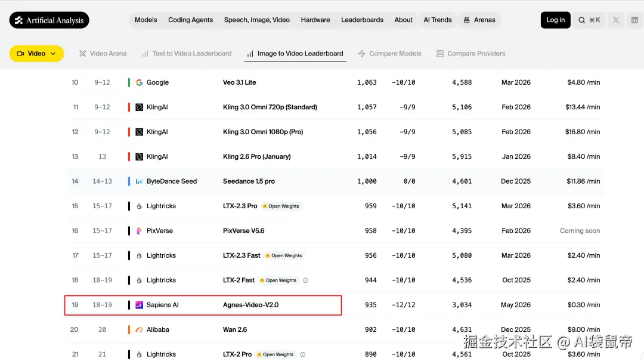Screen dimensions: 644x361
Task: Click info icon next to LTX-2 Pro
Action: [303, 354]
